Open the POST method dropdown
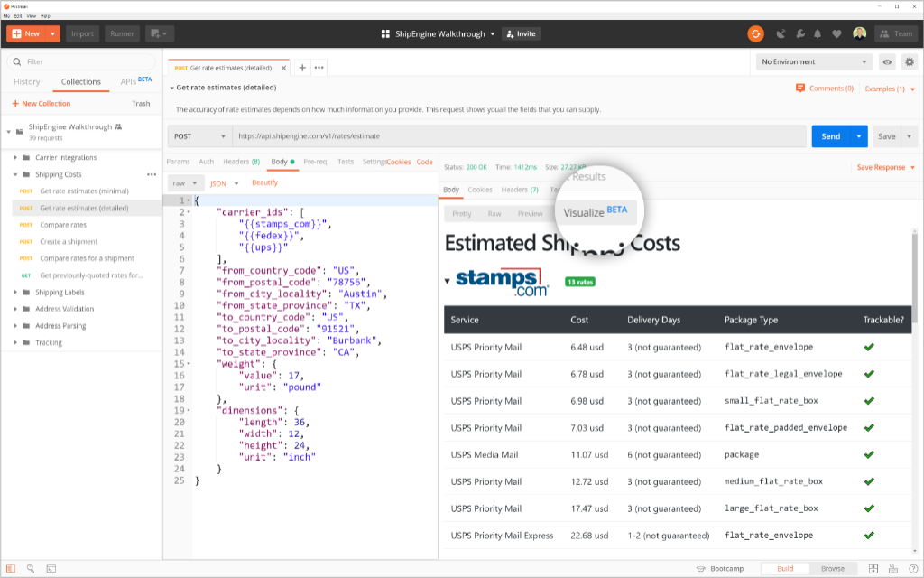This screenshot has height=578, width=924. point(199,136)
